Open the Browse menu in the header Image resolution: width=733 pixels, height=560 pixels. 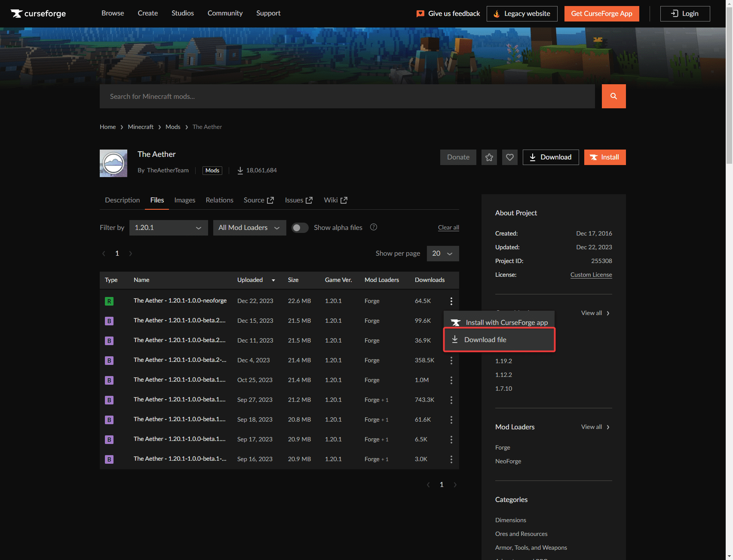[113, 13]
